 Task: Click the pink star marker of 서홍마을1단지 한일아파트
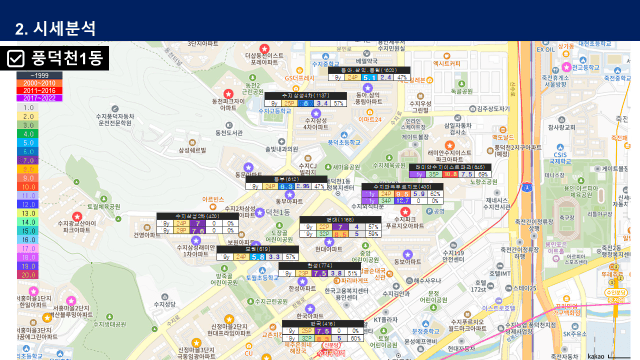pos(33,291)
